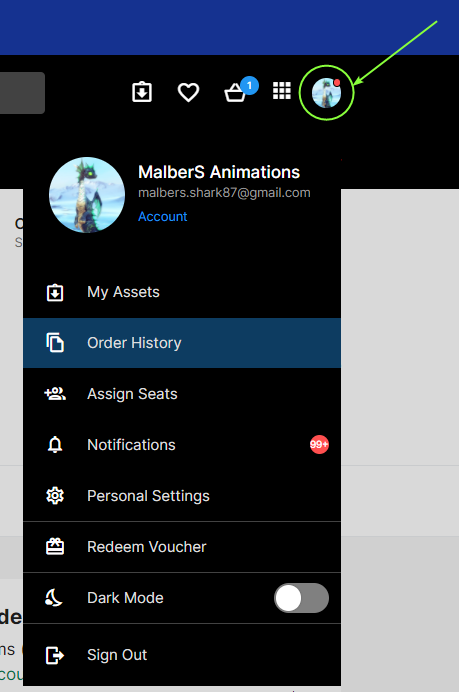Click the large profile picture thumbnail
The height and width of the screenshot is (692, 459).
click(87, 195)
